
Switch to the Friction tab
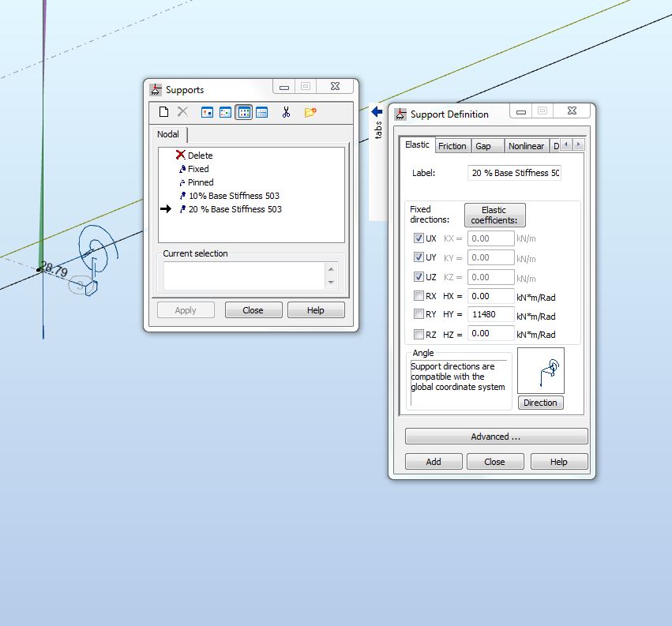452,145
